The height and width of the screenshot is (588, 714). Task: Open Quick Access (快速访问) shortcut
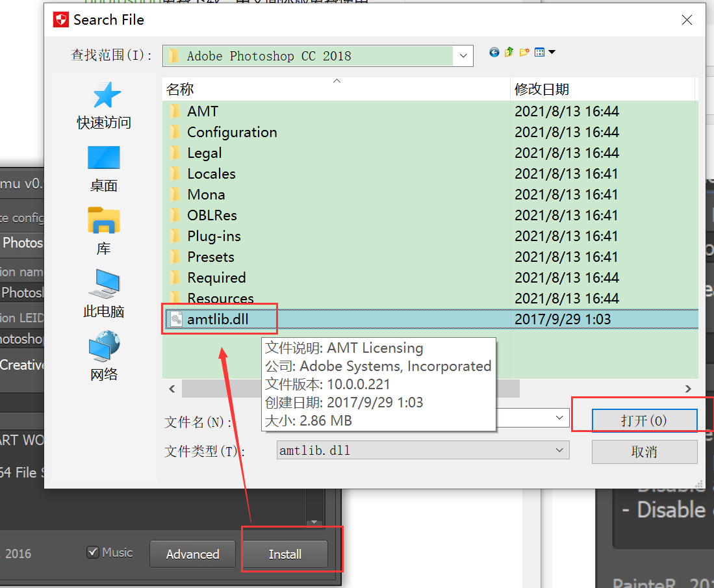click(104, 106)
